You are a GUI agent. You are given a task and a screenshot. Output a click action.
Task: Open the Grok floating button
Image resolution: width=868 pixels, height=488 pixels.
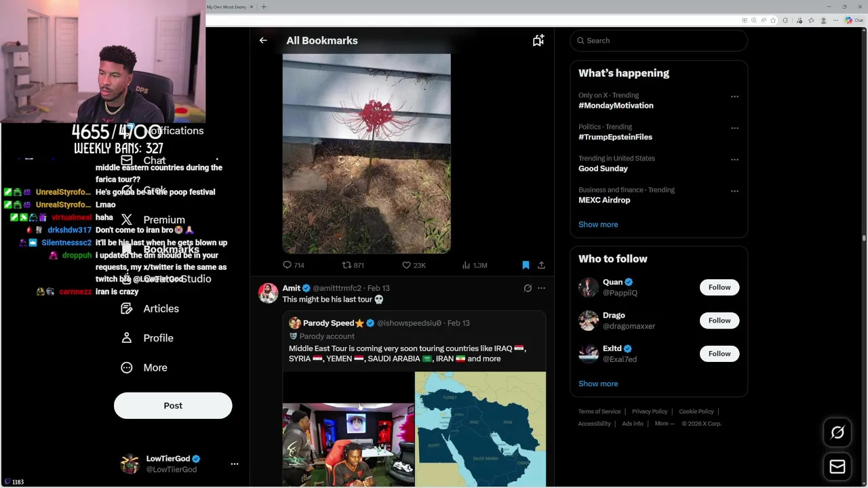pos(837,432)
